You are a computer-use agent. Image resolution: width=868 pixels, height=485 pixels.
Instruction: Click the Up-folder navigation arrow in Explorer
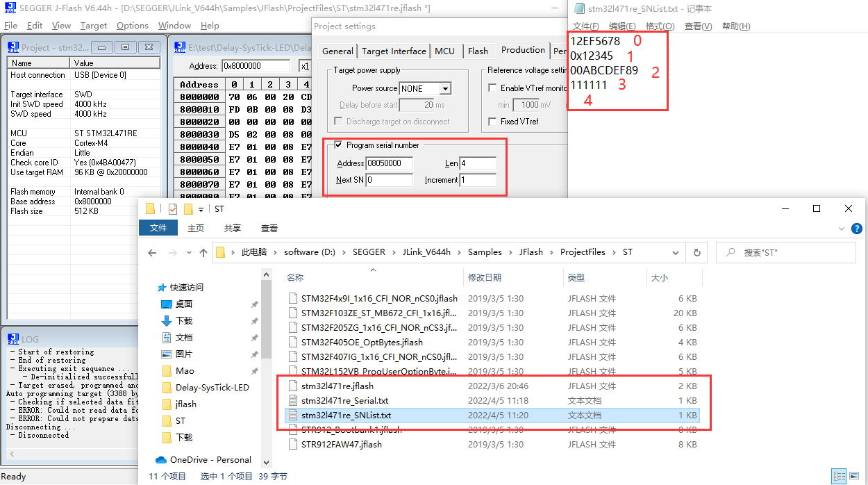point(203,252)
